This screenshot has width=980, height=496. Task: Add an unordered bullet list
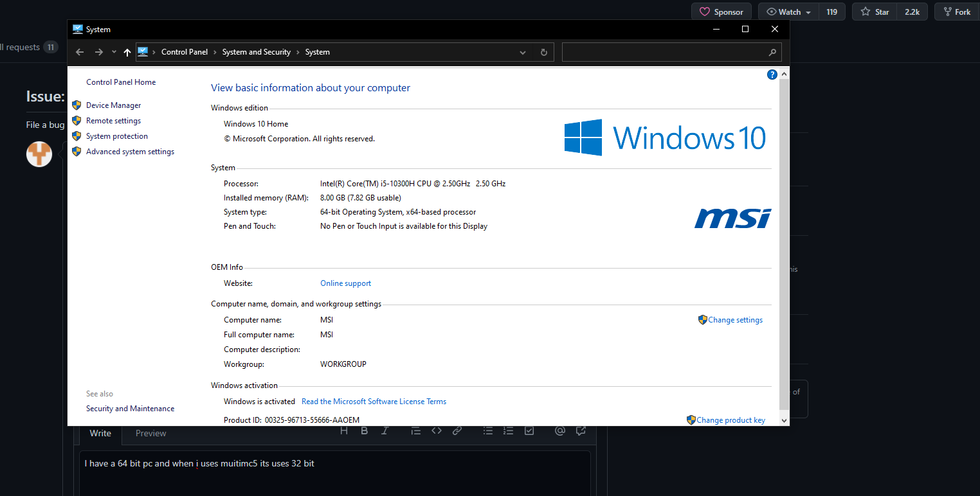point(488,430)
